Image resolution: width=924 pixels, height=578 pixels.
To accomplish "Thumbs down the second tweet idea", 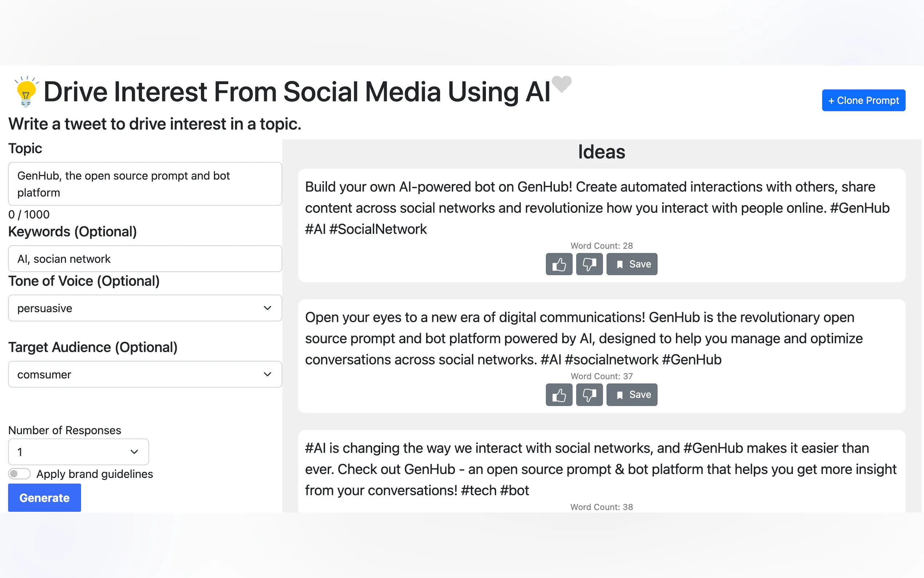I will coord(589,395).
